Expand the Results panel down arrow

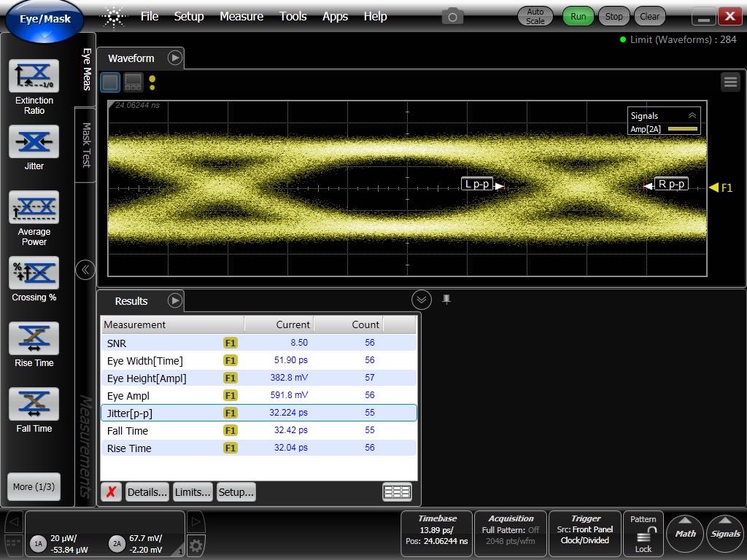tap(421, 300)
